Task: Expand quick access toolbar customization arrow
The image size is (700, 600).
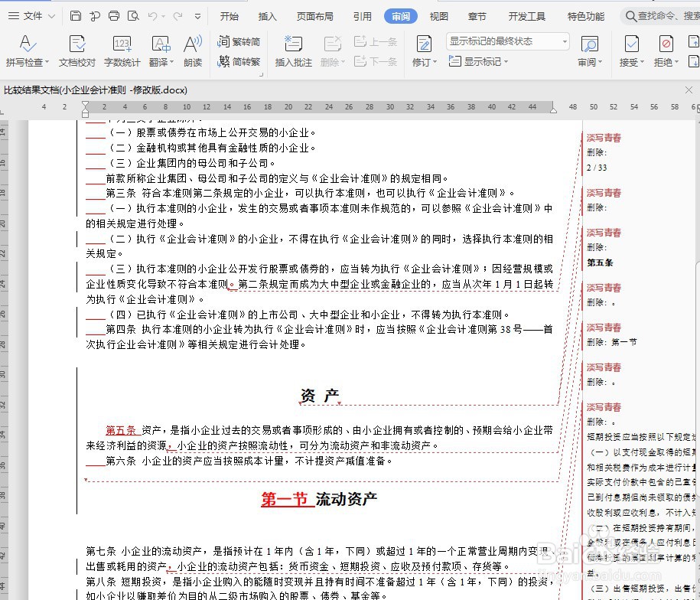Action: pyautogui.click(x=198, y=17)
